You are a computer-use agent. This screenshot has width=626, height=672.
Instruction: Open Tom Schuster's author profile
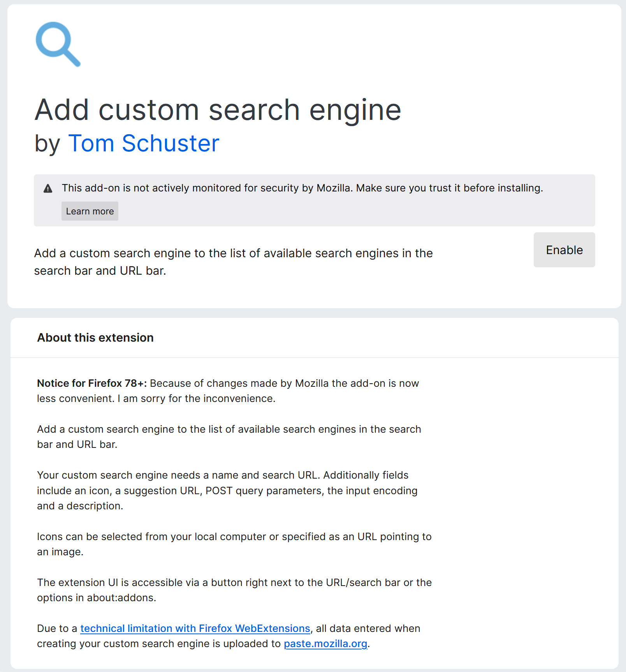click(143, 143)
